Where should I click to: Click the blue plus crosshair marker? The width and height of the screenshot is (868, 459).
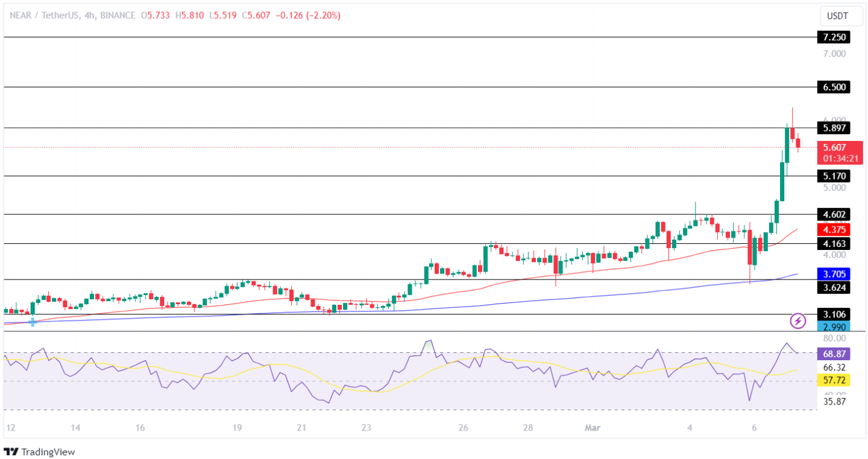point(33,322)
